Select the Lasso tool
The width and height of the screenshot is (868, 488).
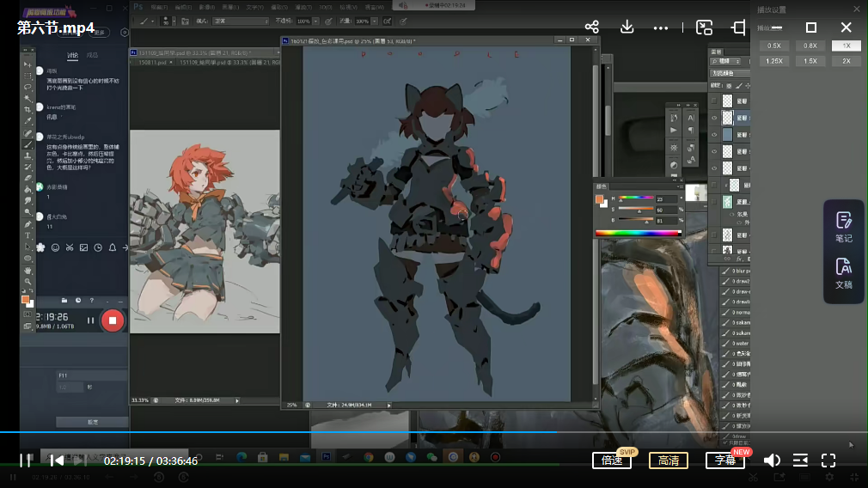point(28,88)
